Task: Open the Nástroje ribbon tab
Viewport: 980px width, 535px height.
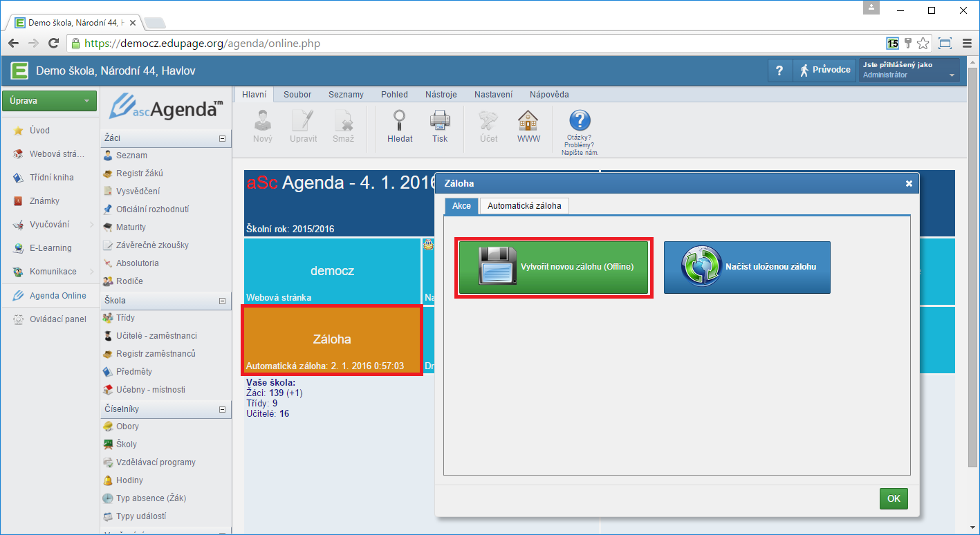Action: pyautogui.click(x=441, y=95)
